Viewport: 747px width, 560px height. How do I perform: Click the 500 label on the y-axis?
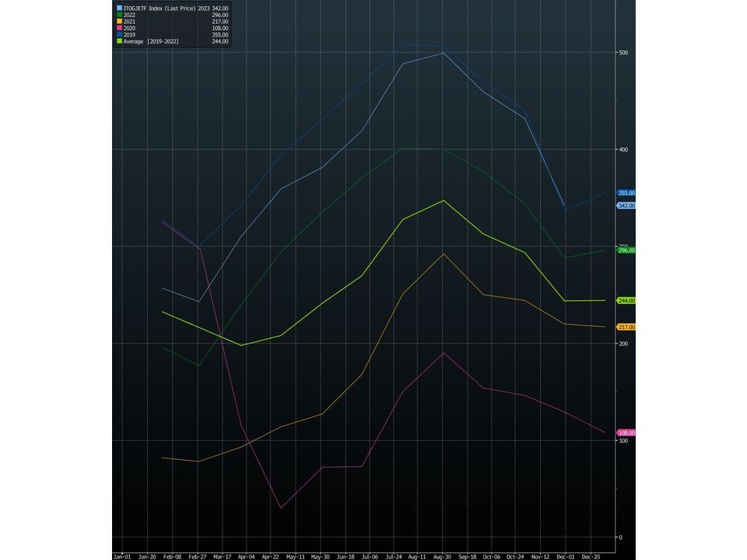622,53
